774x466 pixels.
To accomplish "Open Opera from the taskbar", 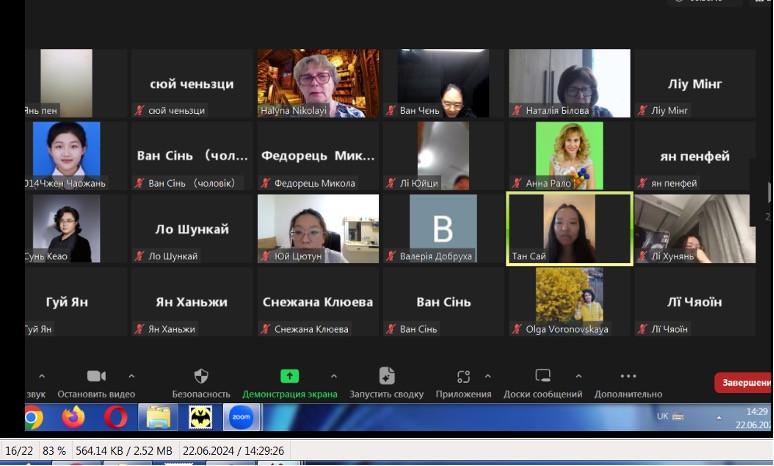I will pos(116,418).
